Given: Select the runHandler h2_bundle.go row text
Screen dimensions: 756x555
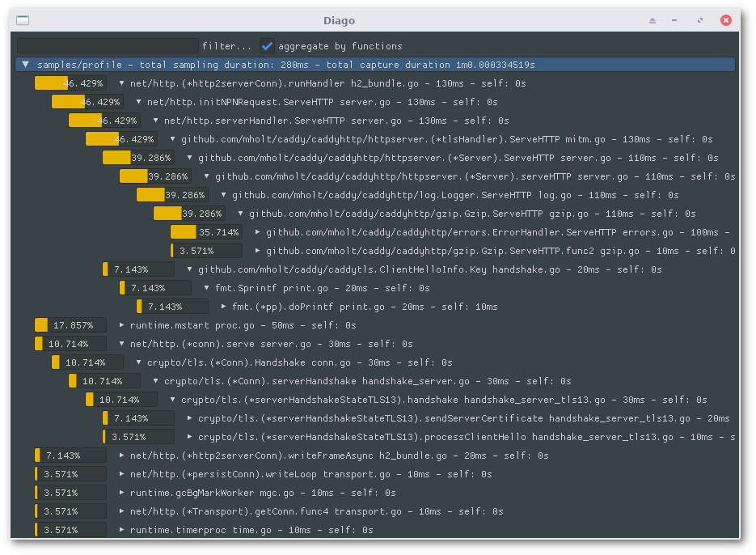Looking at the screenshot, I should [x=327, y=83].
